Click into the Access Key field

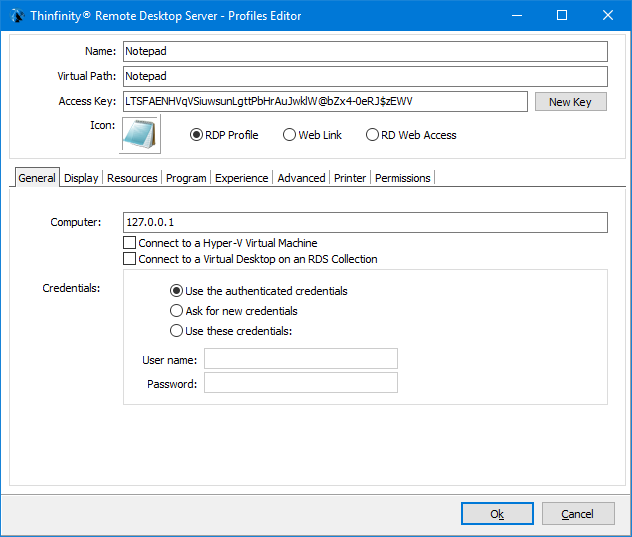coord(325,101)
